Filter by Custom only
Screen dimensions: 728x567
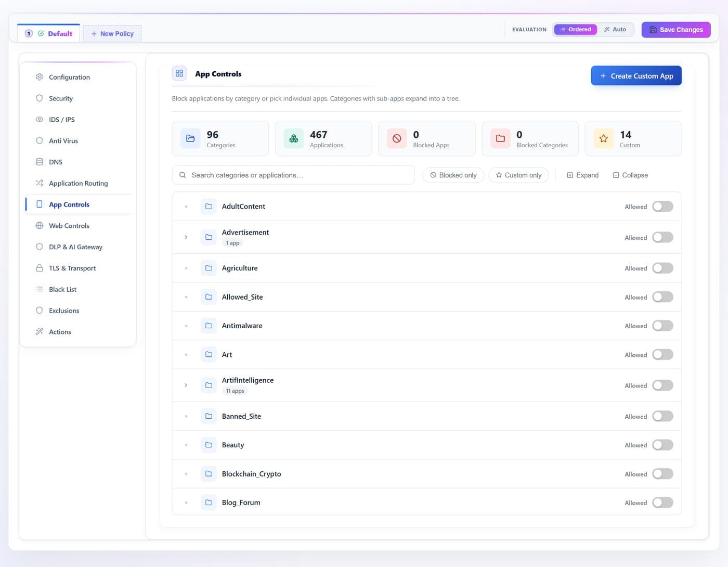518,175
